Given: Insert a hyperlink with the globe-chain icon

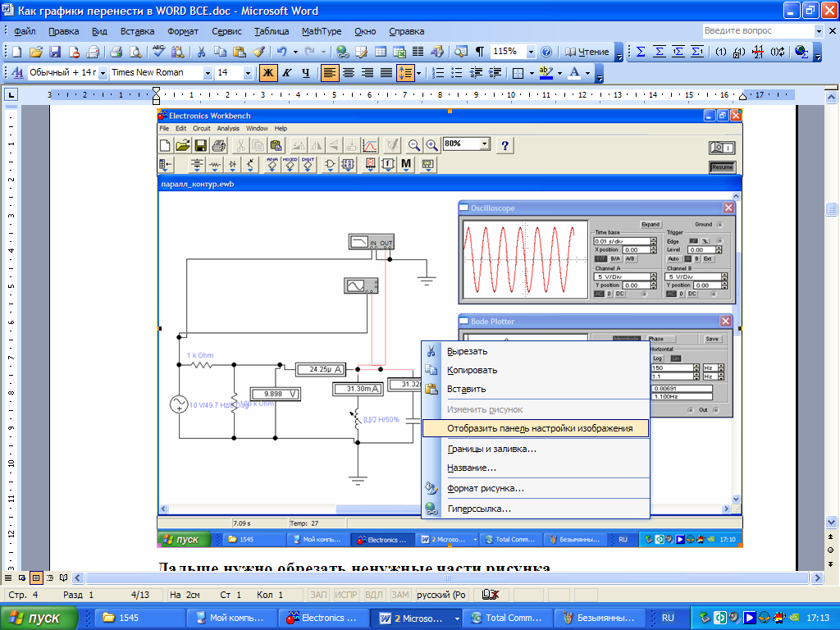Looking at the screenshot, I should click(x=342, y=52).
